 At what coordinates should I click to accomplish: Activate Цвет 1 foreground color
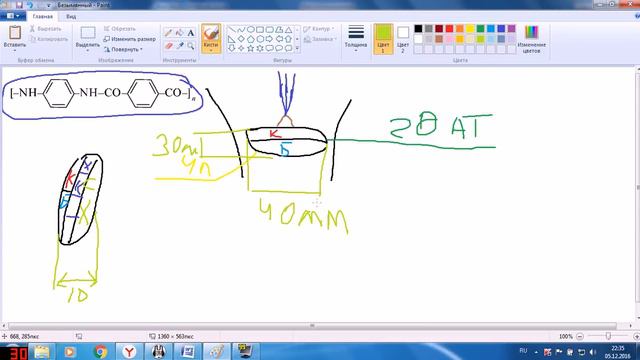pyautogui.click(x=383, y=39)
